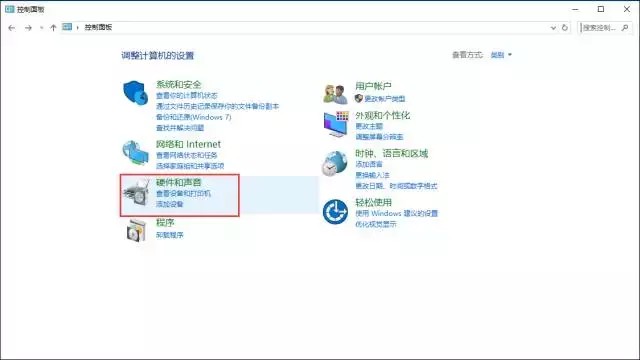Open 卸载程序 link
The width and height of the screenshot is (640, 360).
coord(170,235)
